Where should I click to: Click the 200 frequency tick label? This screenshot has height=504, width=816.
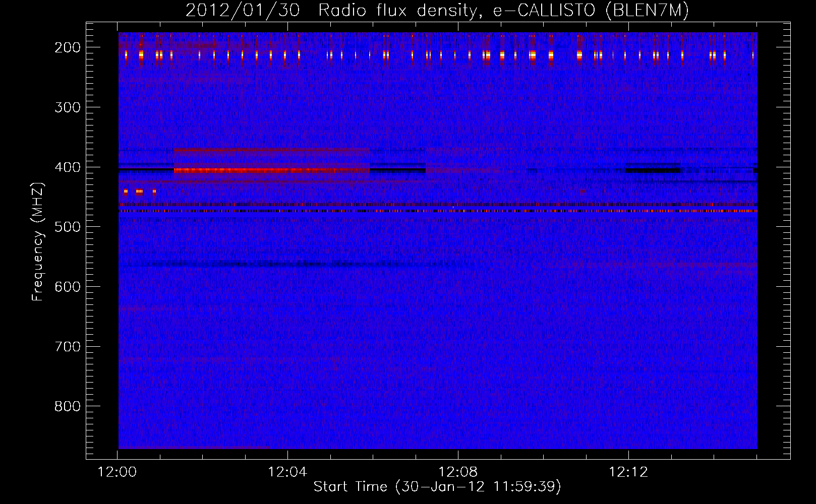coord(67,47)
